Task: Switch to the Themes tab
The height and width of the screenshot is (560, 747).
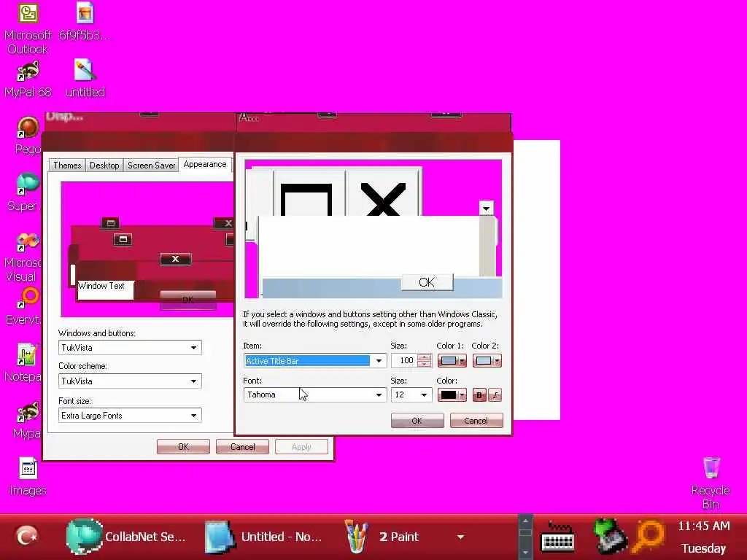Action: click(67, 166)
